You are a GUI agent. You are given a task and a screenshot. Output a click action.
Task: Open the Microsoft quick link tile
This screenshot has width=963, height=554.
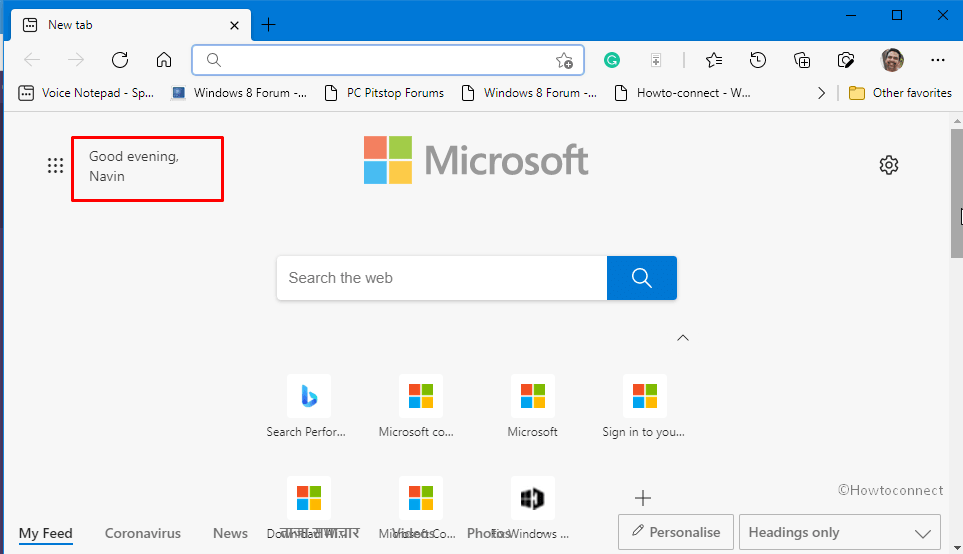(532, 405)
